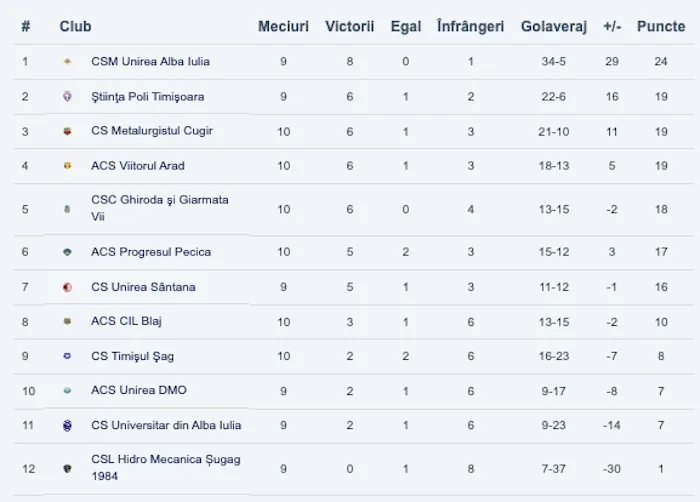Click the CS Universitar din Alba Iulia crest
This screenshot has height=502, width=700.
(x=67, y=425)
